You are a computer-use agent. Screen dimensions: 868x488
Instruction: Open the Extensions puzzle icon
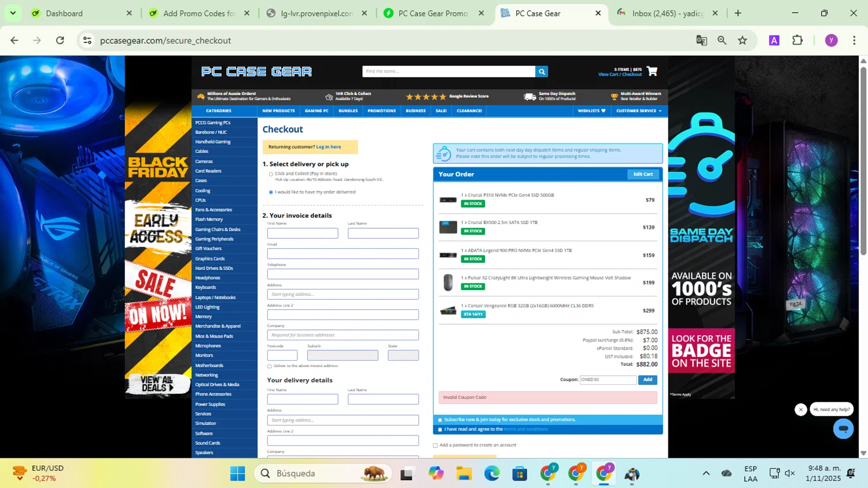point(797,40)
